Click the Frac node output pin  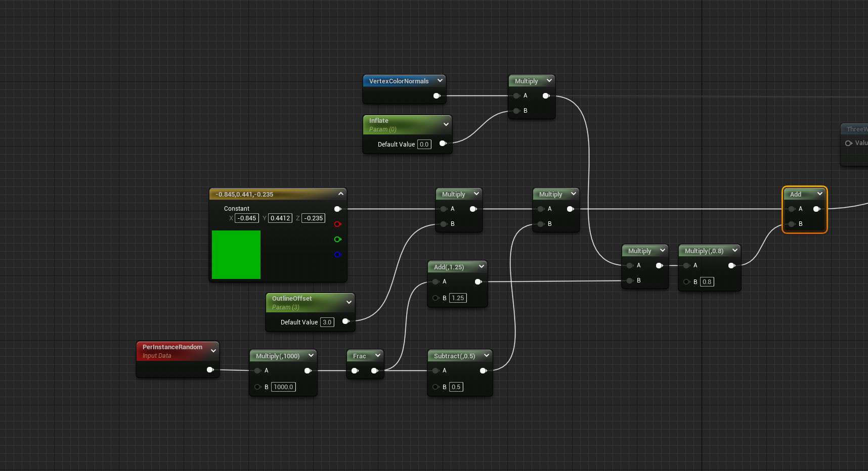374,370
